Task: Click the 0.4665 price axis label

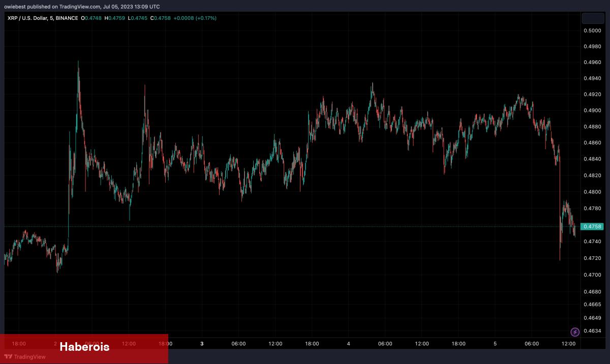Action: click(x=592, y=305)
